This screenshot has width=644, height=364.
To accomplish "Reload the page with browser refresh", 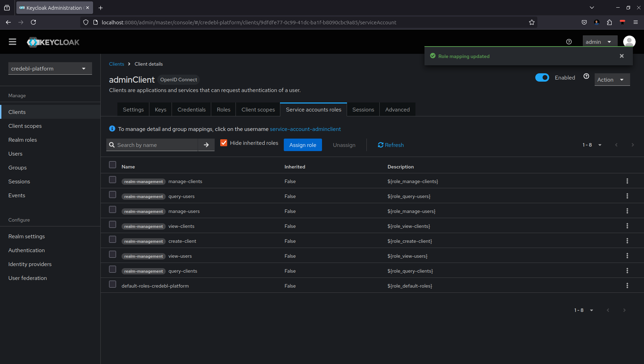I will 33,22.
